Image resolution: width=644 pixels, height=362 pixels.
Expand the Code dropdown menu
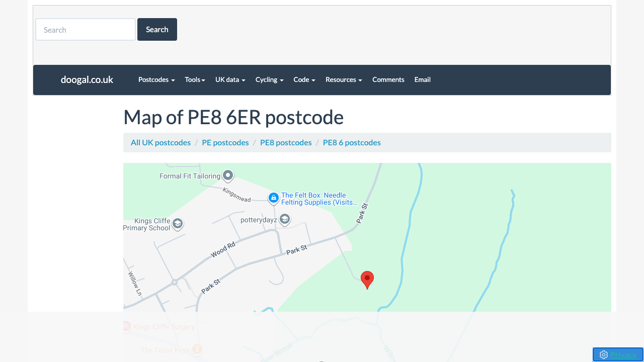[x=304, y=79]
